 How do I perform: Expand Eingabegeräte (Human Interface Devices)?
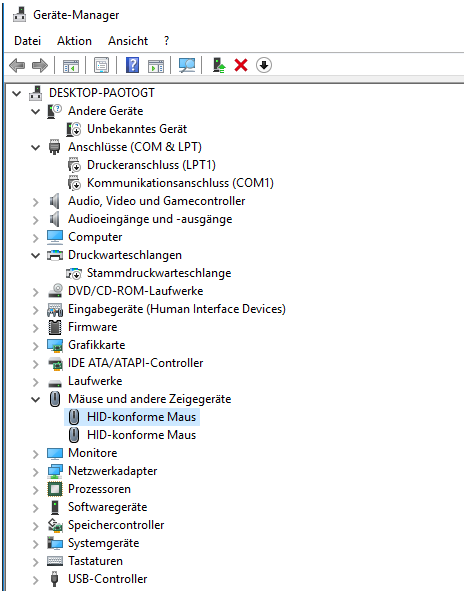(x=36, y=310)
